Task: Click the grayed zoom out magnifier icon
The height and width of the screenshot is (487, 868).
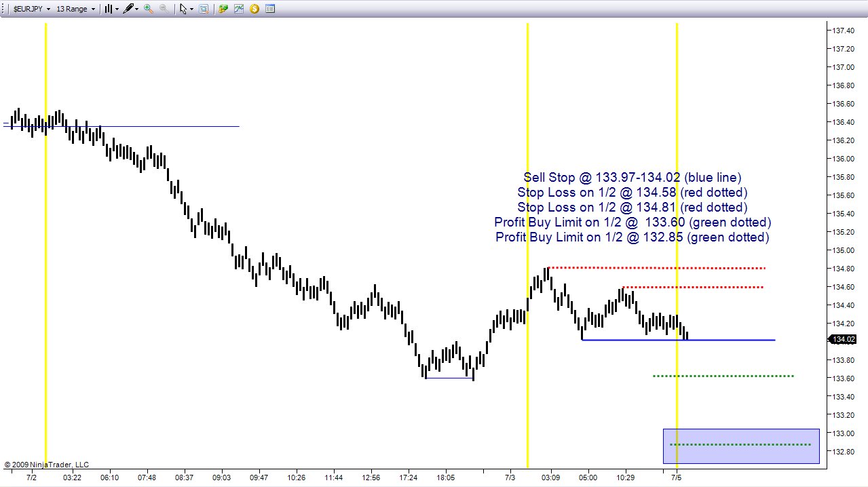Action: click(164, 9)
